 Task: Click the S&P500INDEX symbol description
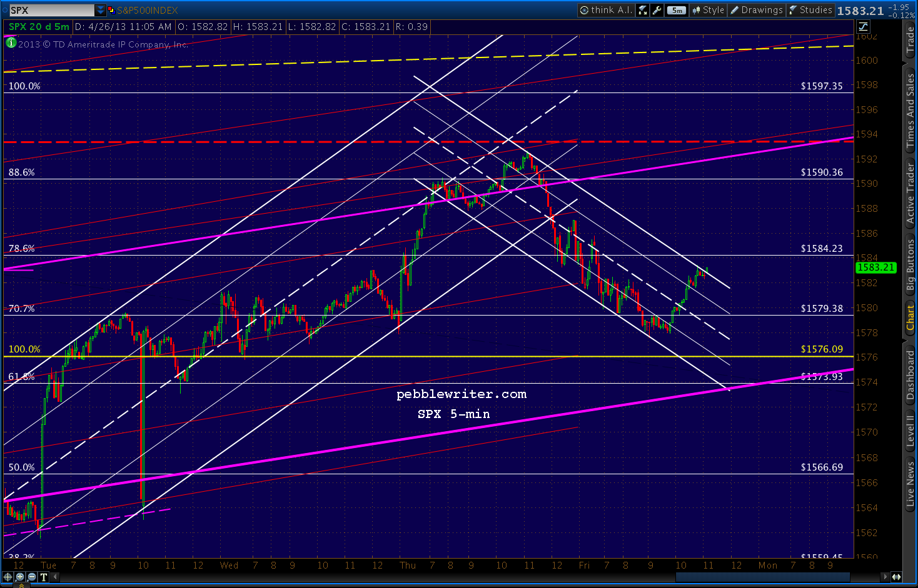point(148,11)
